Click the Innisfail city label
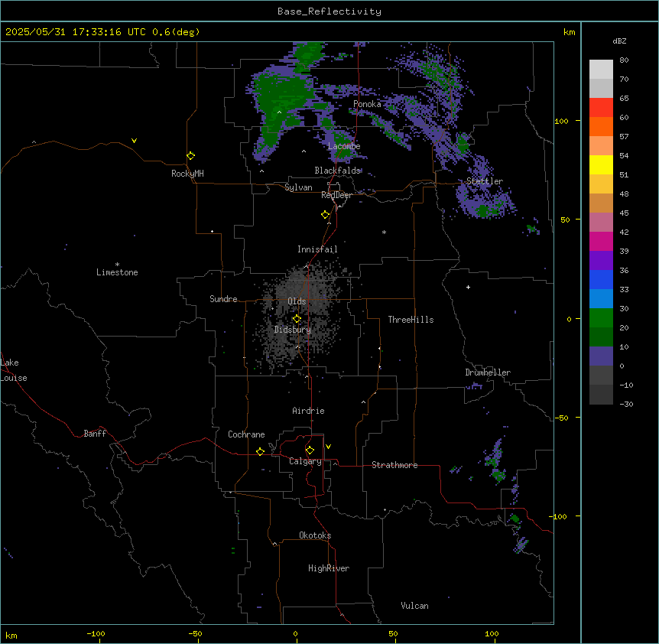The width and height of the screenshot is (659, 644). pyautogui.click(x=317, y=249)
